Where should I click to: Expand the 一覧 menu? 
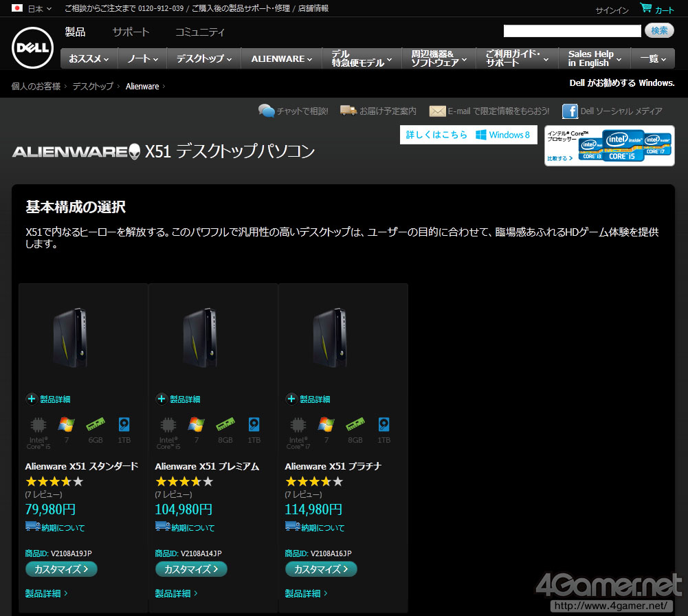pos(653,59)
